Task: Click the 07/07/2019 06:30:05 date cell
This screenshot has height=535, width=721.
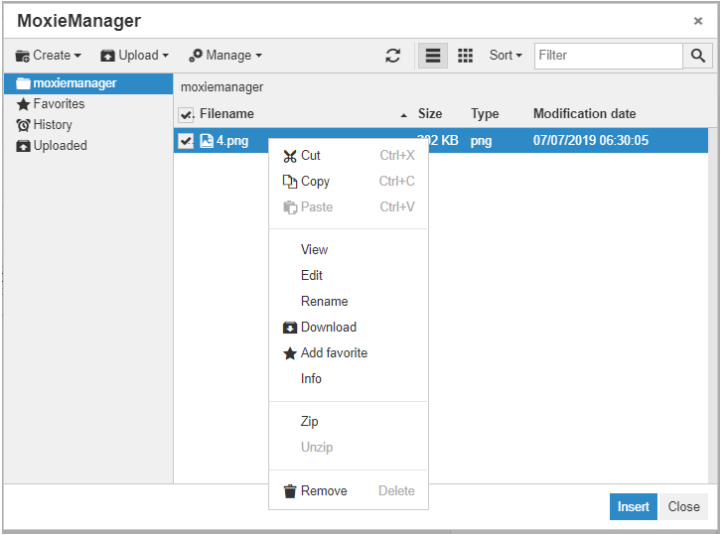Action: [590, 140]
